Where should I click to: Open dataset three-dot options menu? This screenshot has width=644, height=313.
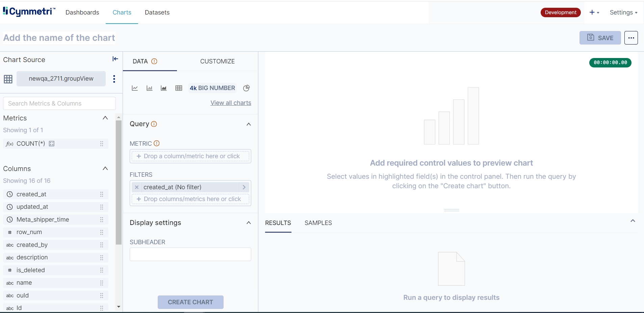point(114,79)
